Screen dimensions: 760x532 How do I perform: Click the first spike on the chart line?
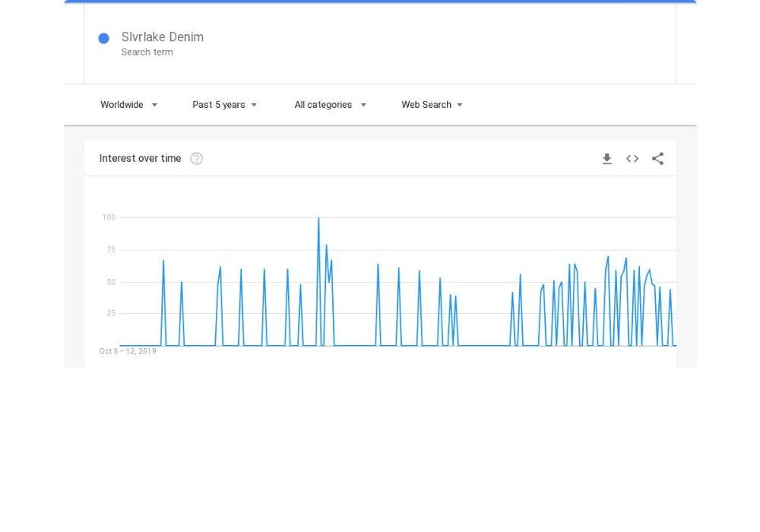[x=163, y=261]
